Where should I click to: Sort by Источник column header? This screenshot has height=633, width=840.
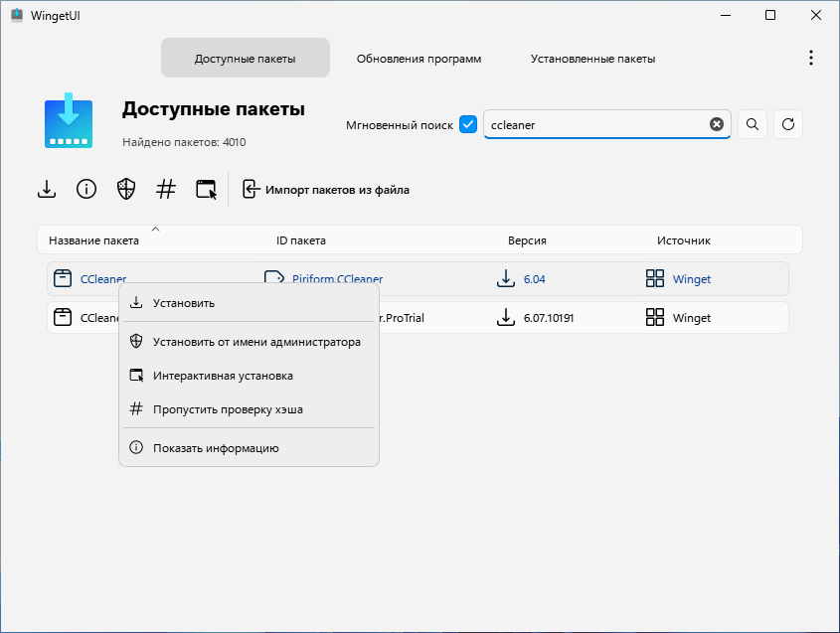coord(684,240)
